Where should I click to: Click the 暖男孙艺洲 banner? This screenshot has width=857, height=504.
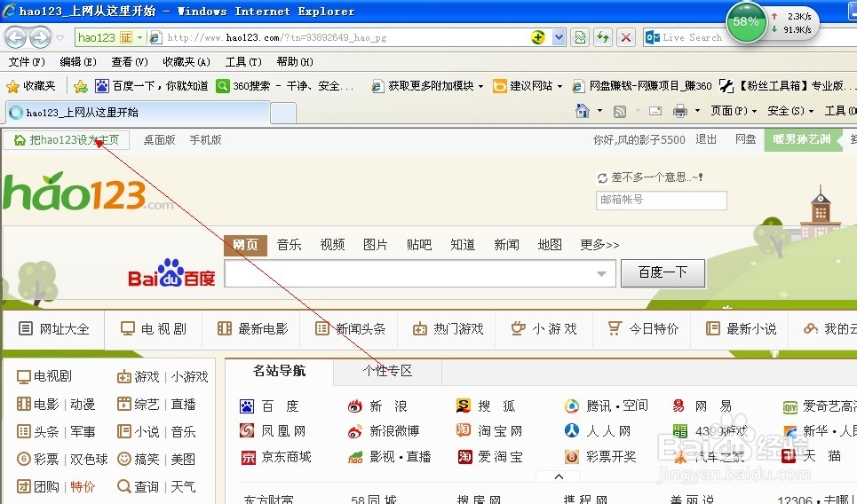[802, 140]
